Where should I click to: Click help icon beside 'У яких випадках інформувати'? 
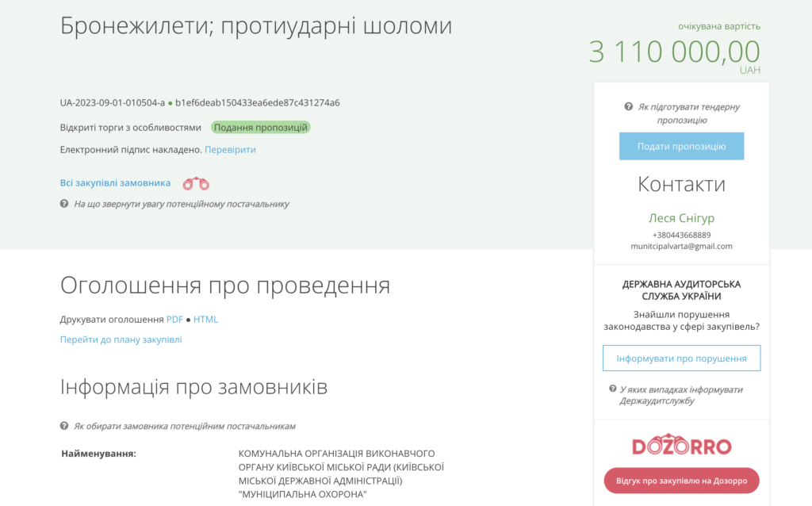tap(613, 389)
